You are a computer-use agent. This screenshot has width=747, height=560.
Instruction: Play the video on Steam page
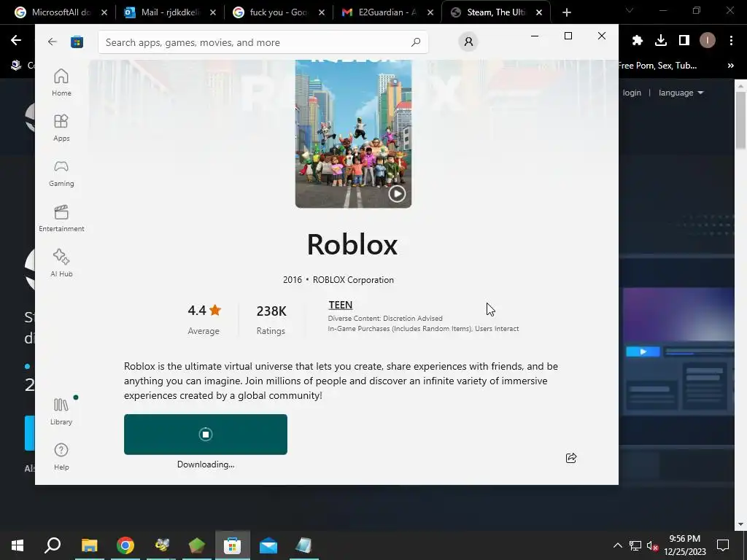point(643,352)
